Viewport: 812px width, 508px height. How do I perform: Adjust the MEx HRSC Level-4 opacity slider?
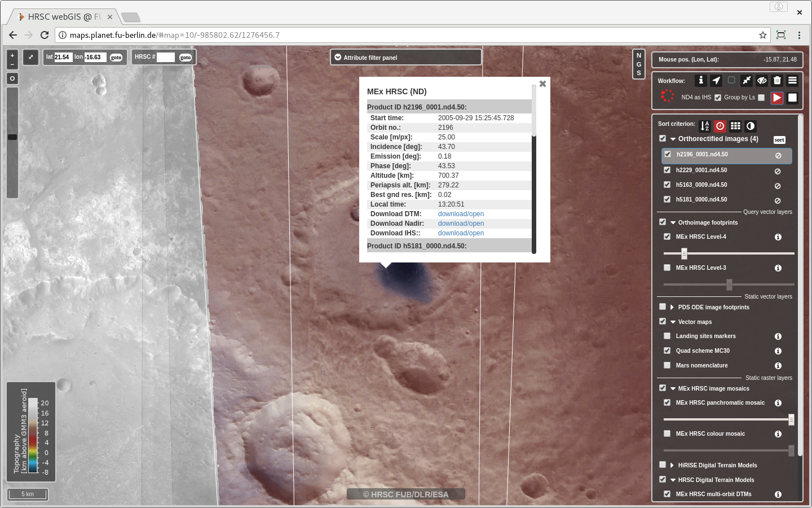729,253
